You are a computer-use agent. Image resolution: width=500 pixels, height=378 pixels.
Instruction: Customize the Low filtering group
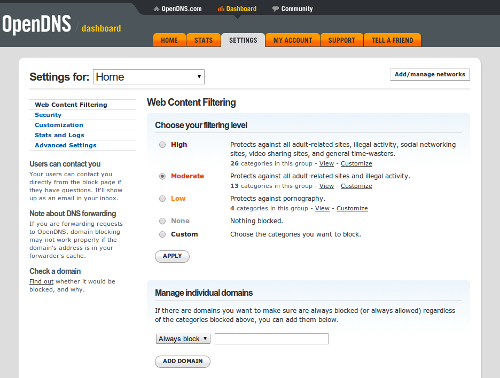point(352,208)
